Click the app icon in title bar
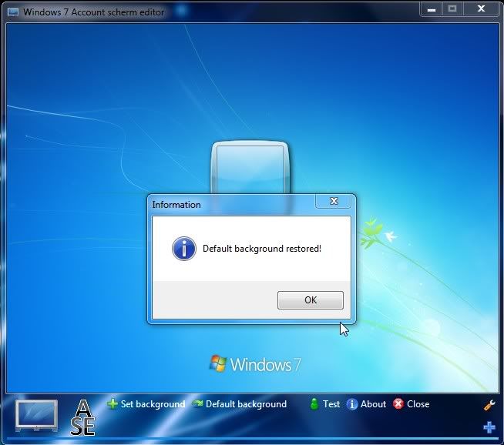The width and height of the screenshot is (504, 445). point(13,12)
